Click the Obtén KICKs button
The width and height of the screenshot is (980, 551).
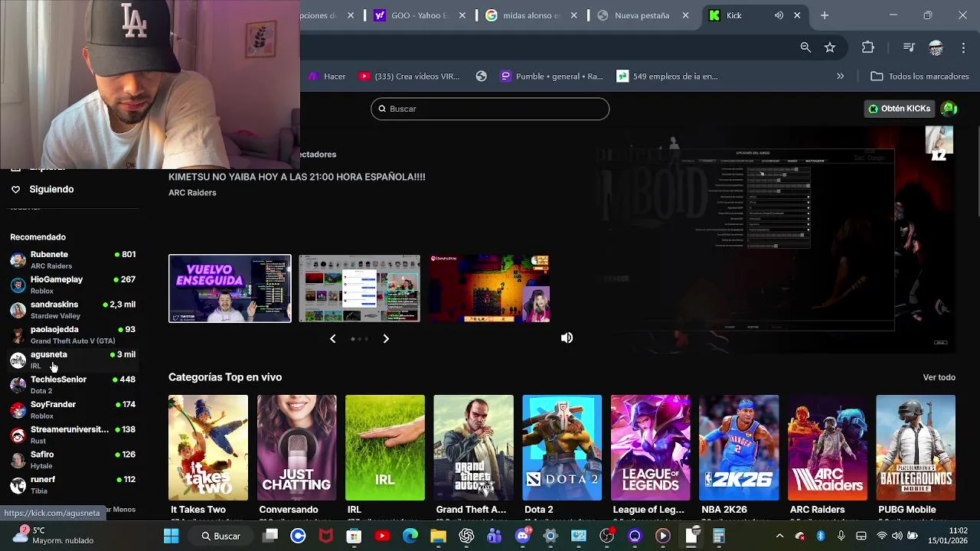pyautogui.click(x=899, y=109)
